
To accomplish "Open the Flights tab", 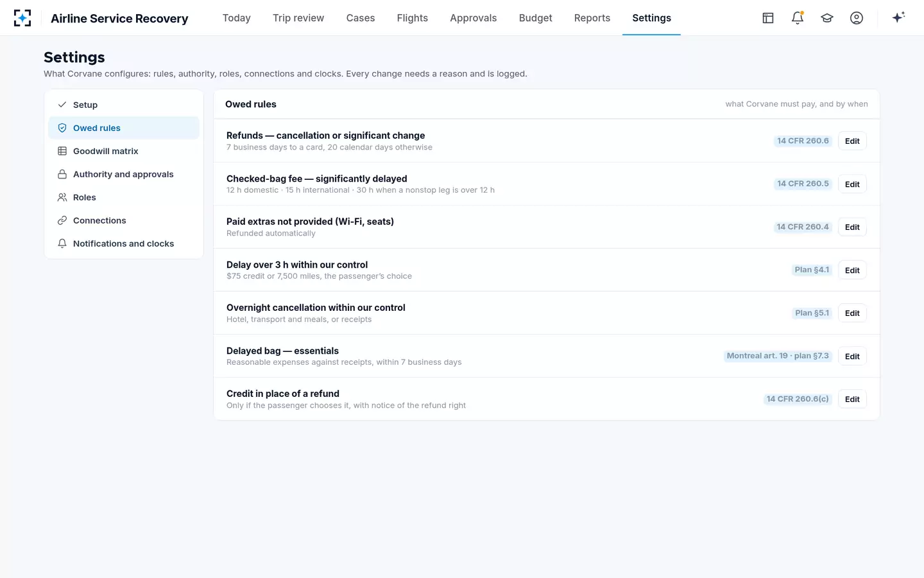I will click(x=413, y=18).
